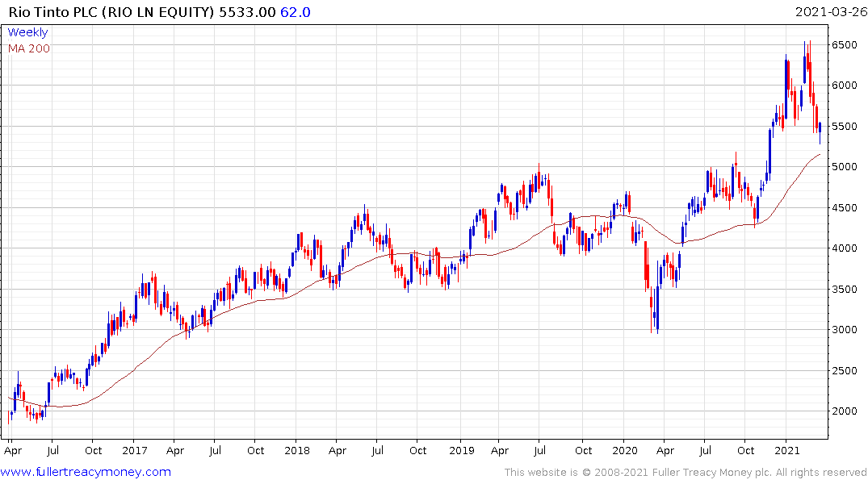This screenshot has width=868, height=484.
Task: Click the 6000 price axis label
Action: coord(845,86)
